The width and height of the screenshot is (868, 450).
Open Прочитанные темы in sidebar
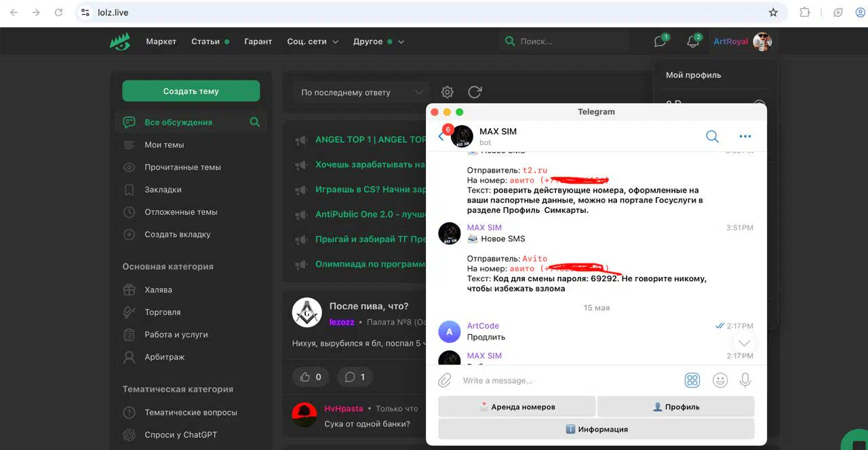point(182,167)
